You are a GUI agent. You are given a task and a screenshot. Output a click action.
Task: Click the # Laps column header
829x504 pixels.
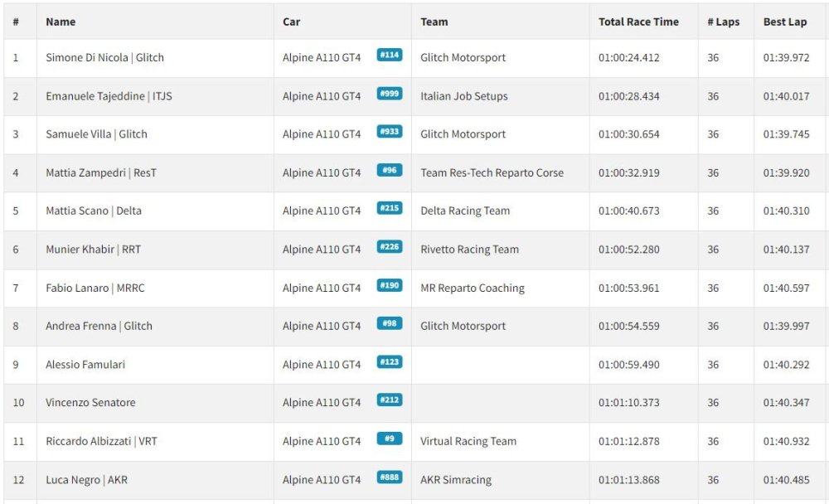[x=723, y=22]
